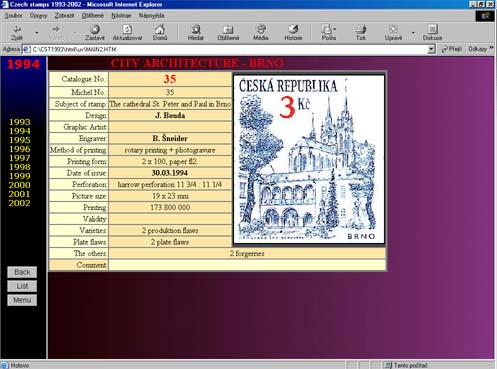Expand the back history dropdown arrow
The image size is (497, 369).
[37, 33]
